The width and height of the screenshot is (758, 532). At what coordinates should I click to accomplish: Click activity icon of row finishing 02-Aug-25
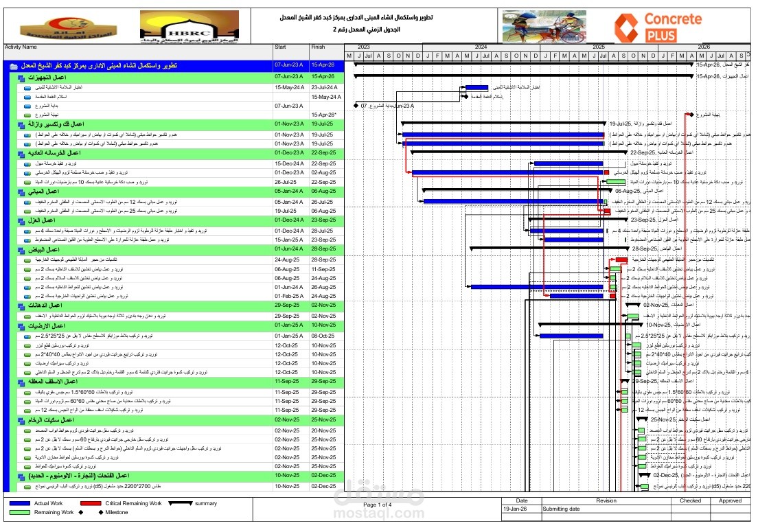tap(27, 173)
